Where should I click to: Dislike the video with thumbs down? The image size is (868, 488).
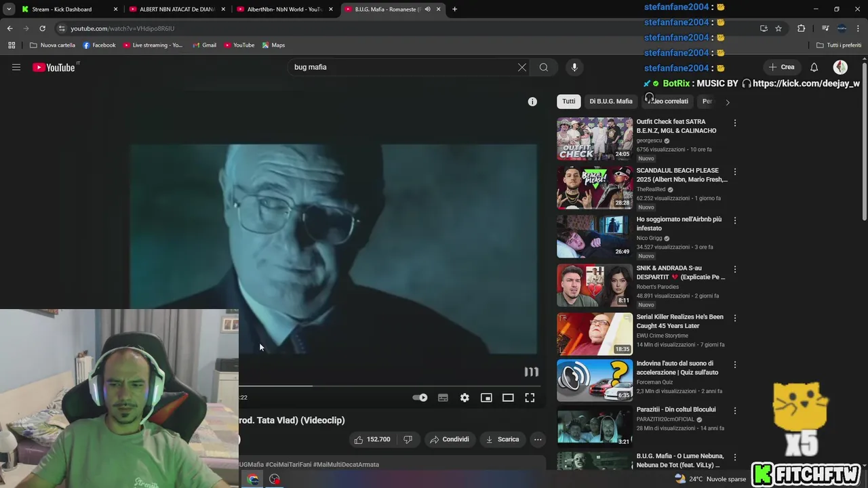pos(408,439)
